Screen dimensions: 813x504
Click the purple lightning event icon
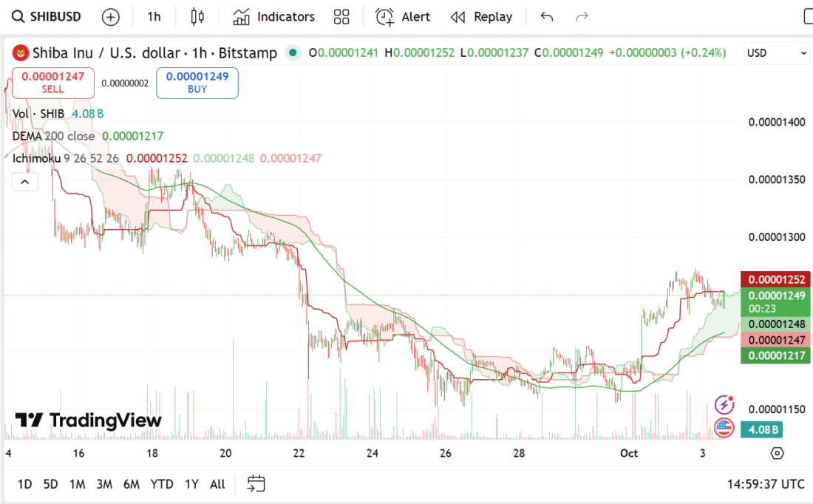pyautogui.click(x=724, y=404)
